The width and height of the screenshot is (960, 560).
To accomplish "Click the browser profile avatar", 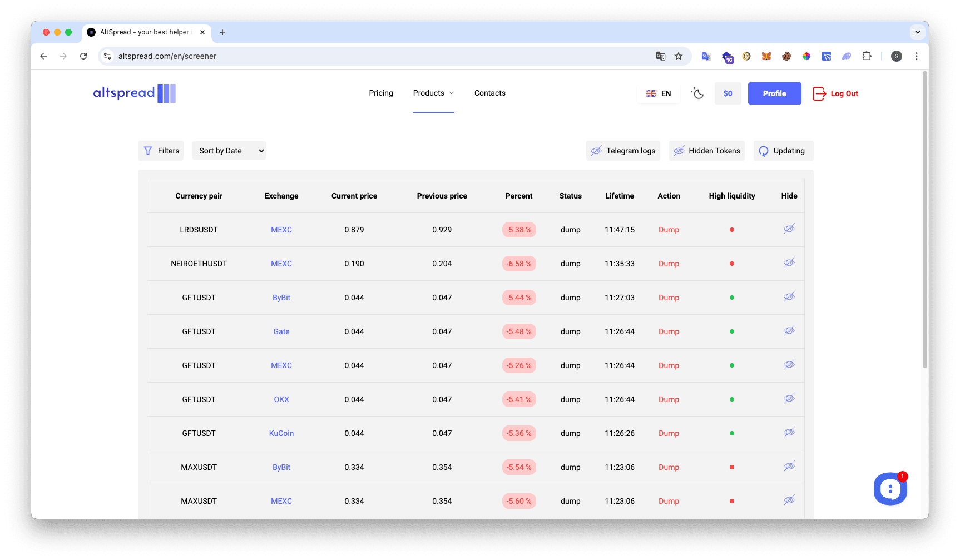I will pyautogui.click(x=897, y=56).
